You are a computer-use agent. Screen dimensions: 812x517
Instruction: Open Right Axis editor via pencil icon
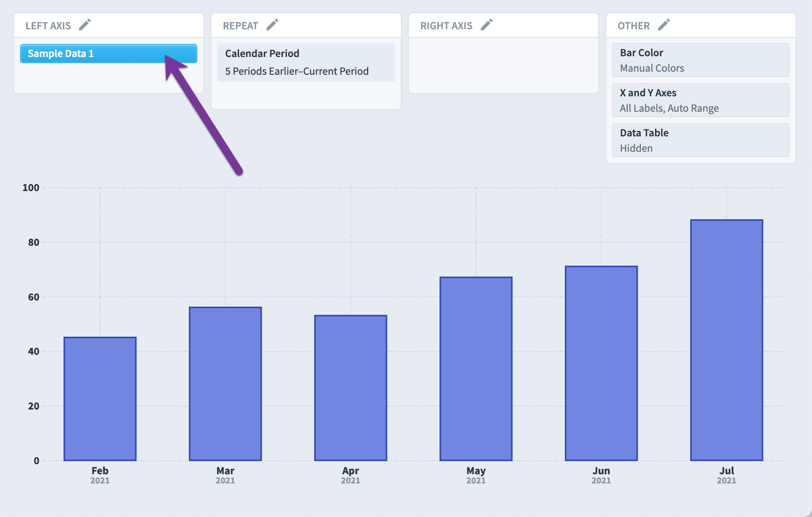click(x=487, y=25)
